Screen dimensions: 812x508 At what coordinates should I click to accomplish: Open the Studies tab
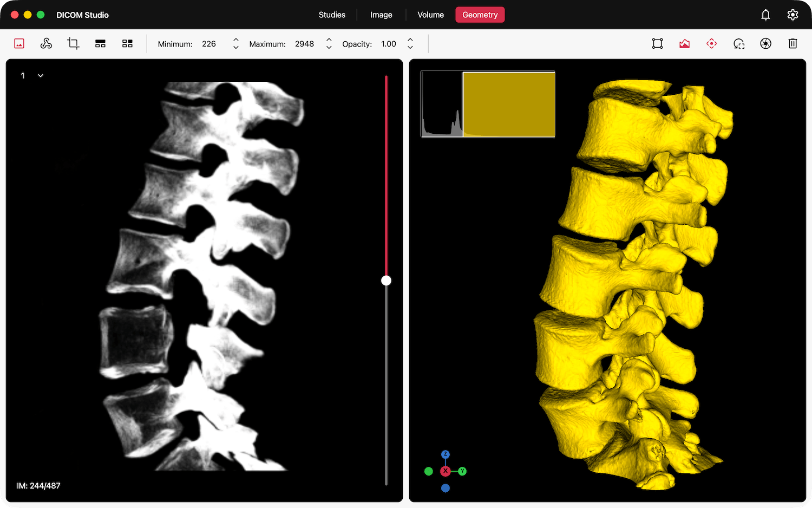(332, 15)
